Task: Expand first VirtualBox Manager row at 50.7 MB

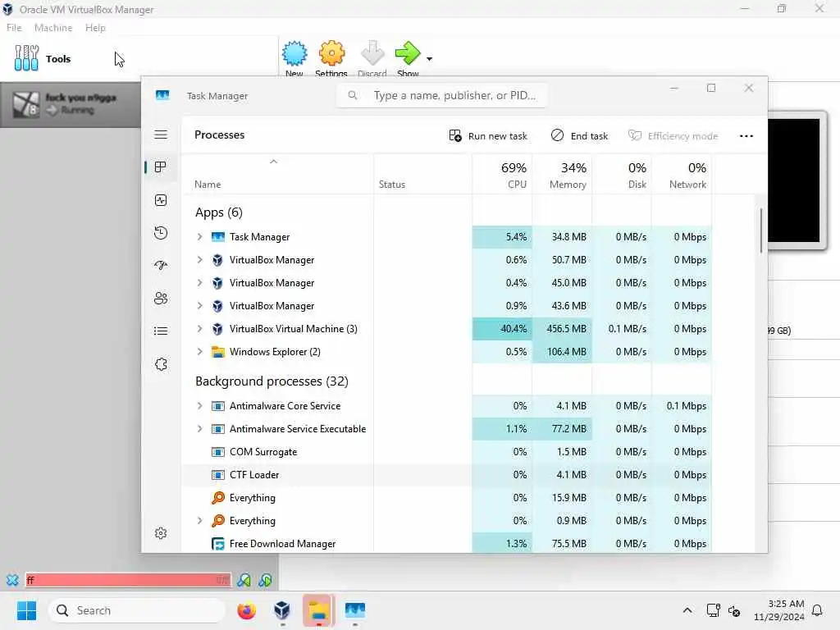Action: [199, 260]
